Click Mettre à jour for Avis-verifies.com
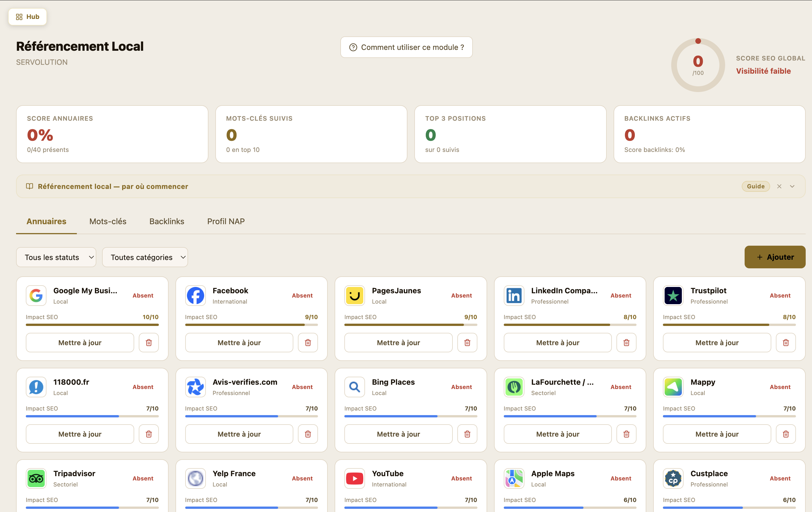 239,434
